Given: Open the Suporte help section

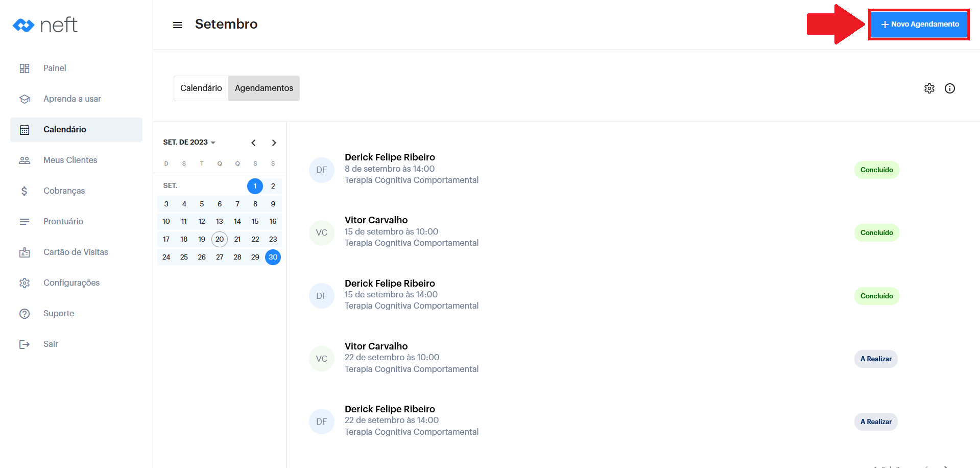Looking at the screenshot, I should [59, 314].
